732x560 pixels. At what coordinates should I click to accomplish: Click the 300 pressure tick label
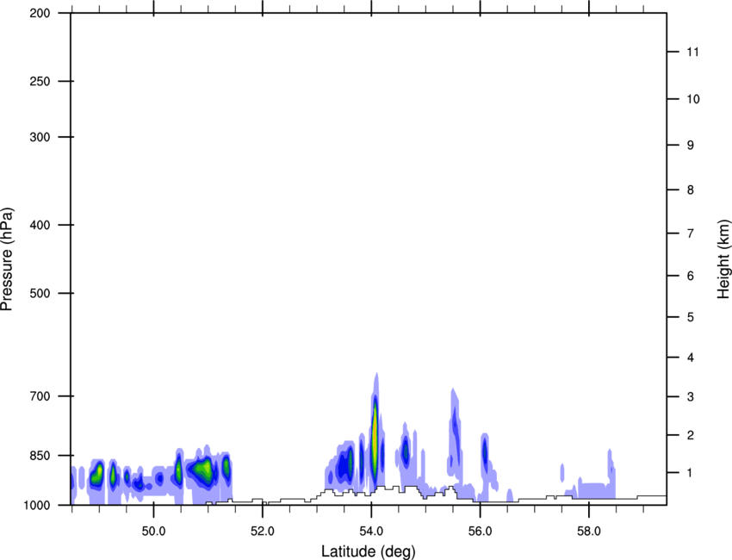click(x=40, y=137)
